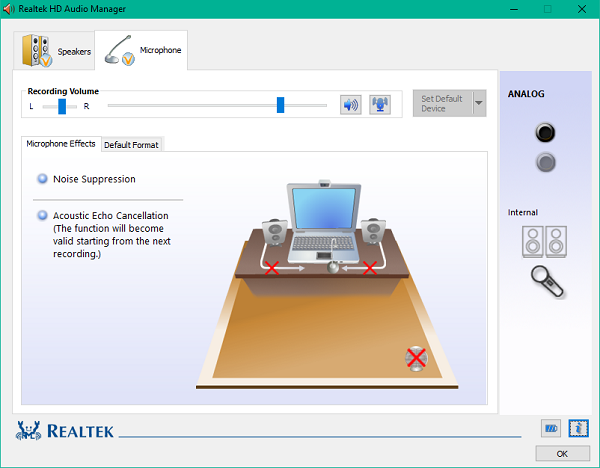Image resolution: width=600 pixels, height=468 pixels.
Task: Click the internal speakers icon
Action: pos(544,241)
